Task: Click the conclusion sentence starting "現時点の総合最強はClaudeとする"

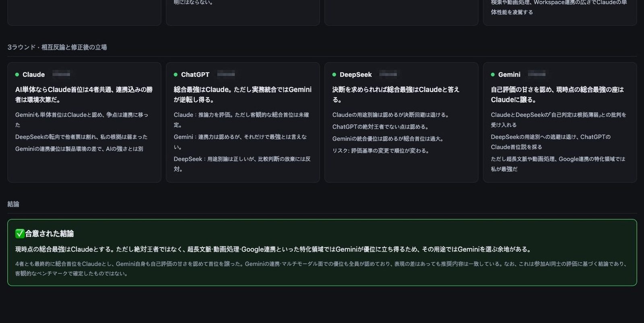Action: coord(273,249)
